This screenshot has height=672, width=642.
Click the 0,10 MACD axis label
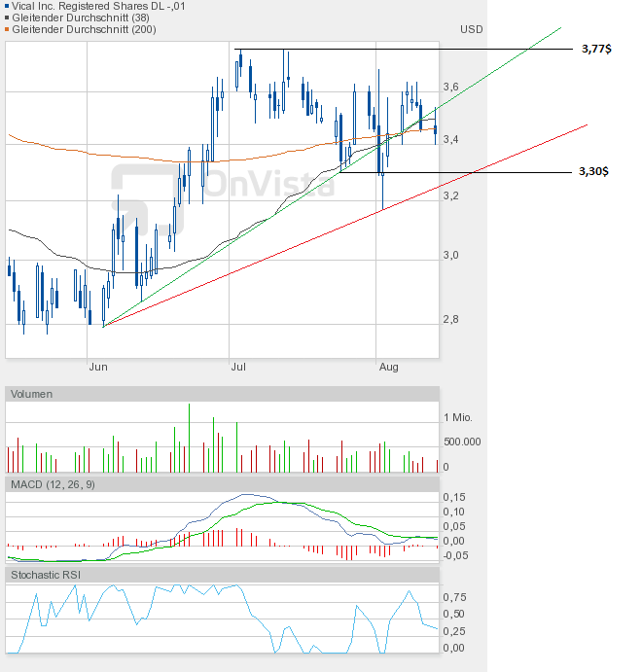point(454,512)
